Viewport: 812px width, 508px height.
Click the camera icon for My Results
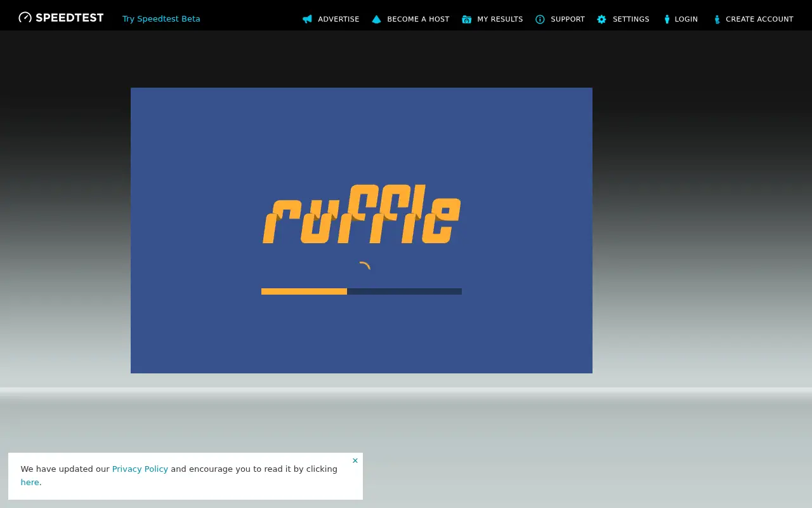[467, 19]
